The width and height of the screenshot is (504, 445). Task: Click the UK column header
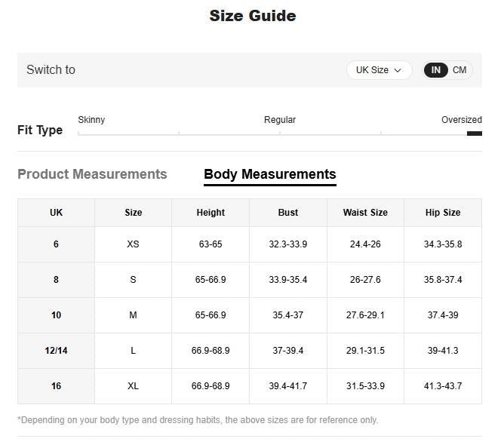pos(57,213)
